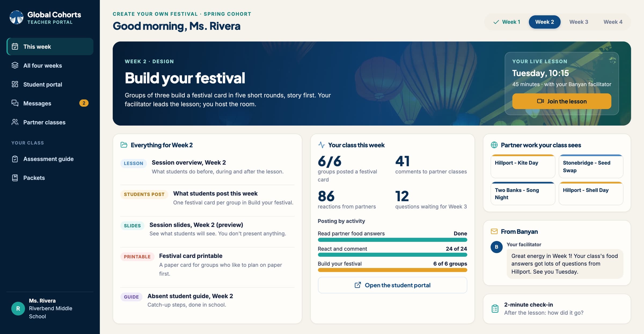The width and height of the screenshot is (644, 334).
Task: Click the globe icon by Partner work heading
Action: tap(494, 145)
